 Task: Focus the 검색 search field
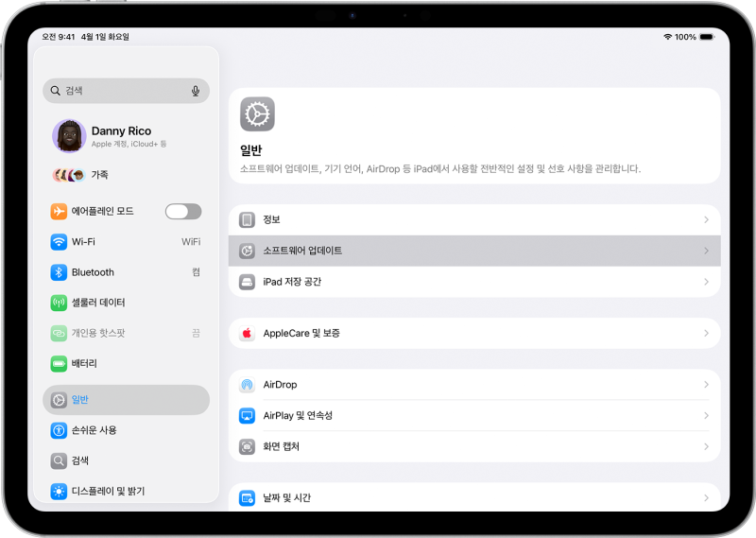[x=126, y=91]
